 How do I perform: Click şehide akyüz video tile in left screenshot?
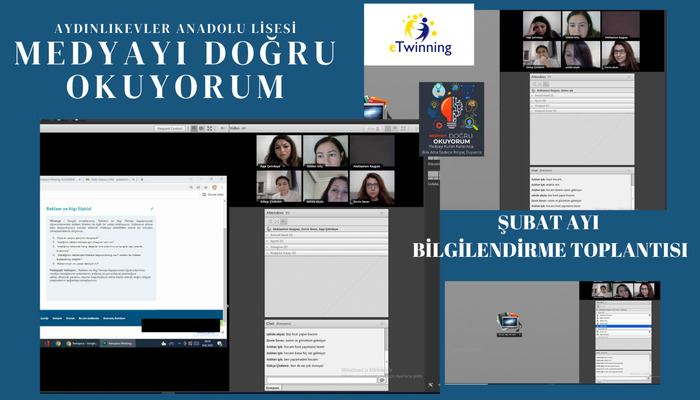[x=325, y=188]
